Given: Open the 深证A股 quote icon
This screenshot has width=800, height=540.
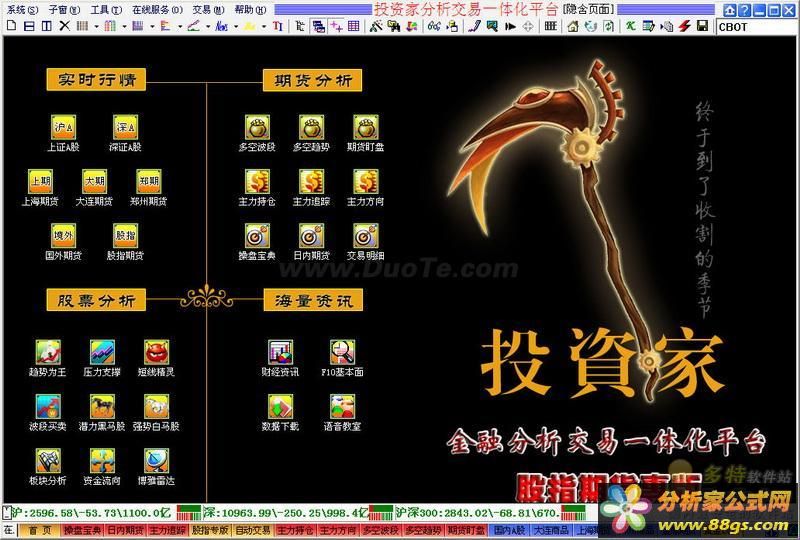Looking at the screenshot, I should pos(125,128).
